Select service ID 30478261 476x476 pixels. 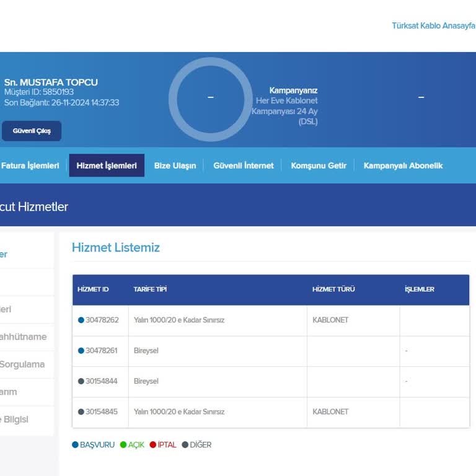point(102,351)
